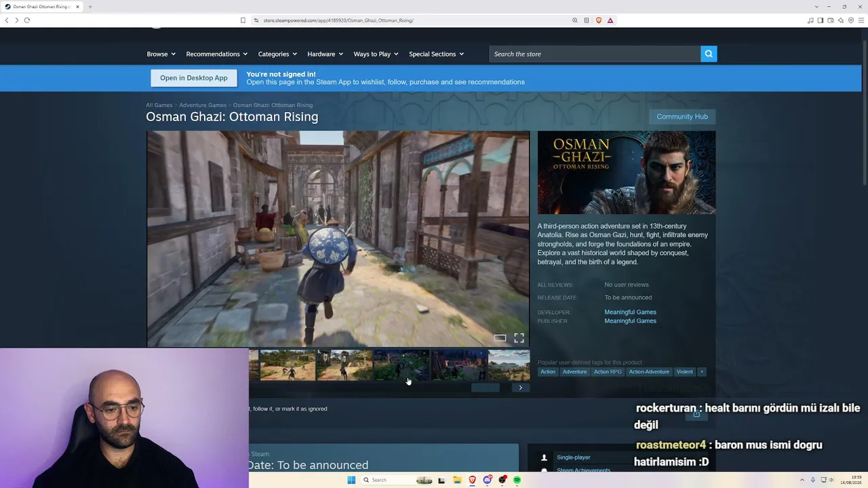Click in the Search the store field
Viewport: 868px width, 488px height.
[595, 54]
